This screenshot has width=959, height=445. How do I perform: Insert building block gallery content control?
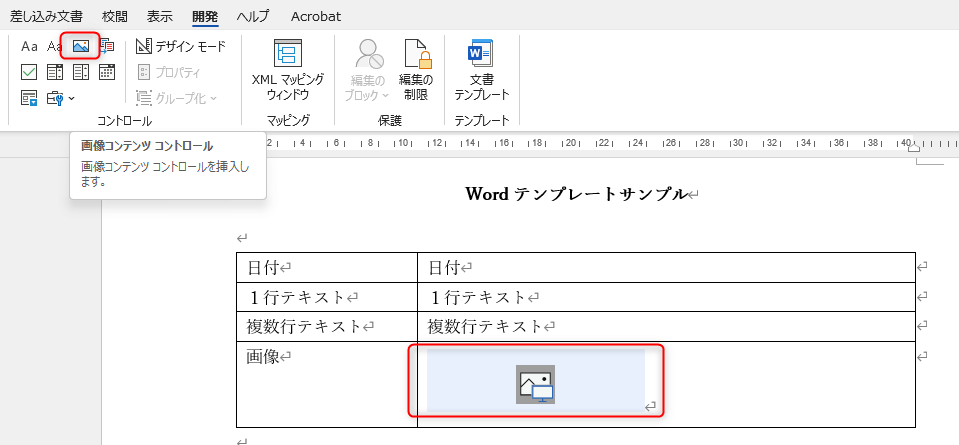tap(107, 46)
